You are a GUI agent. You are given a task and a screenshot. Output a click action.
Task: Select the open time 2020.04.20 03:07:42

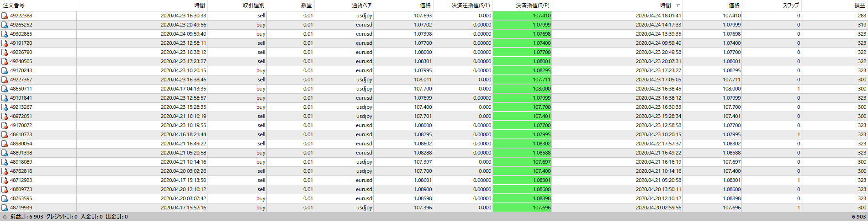(183, 198)
